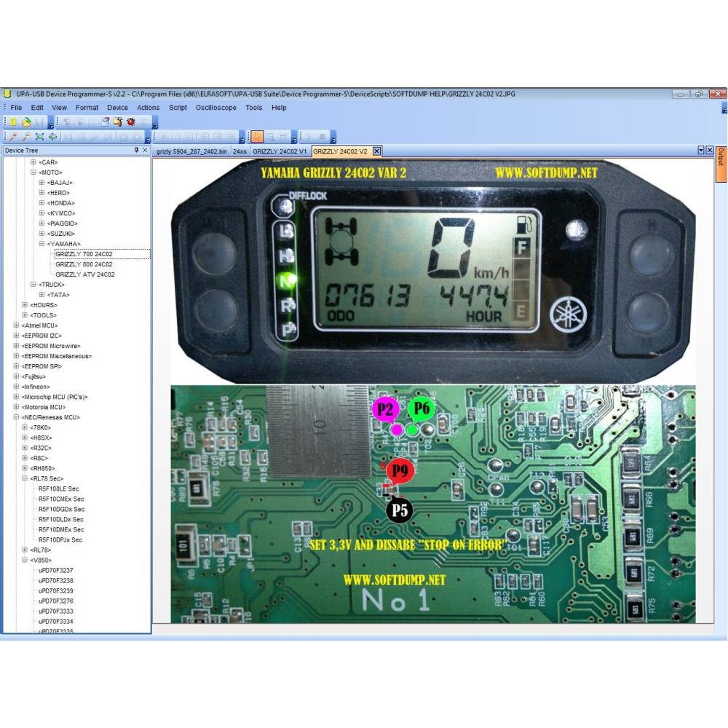Open the collapsed Output side panel
The height and width of the screenshot is (728, 728).
pos(721,165)
